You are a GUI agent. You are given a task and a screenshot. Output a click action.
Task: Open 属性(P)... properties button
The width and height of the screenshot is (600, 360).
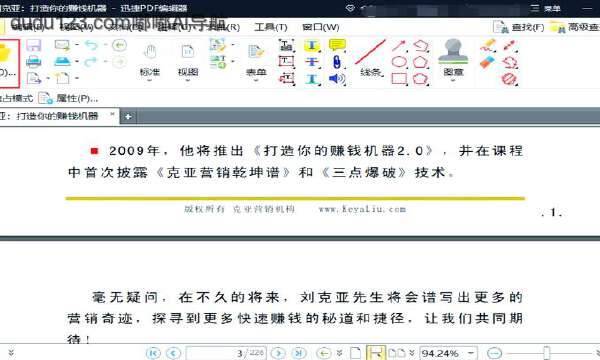(68, 98)
